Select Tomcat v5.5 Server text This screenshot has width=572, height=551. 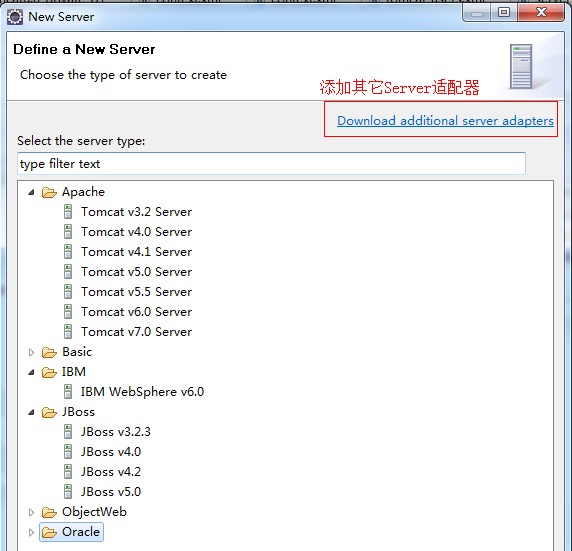coord(136,292)
